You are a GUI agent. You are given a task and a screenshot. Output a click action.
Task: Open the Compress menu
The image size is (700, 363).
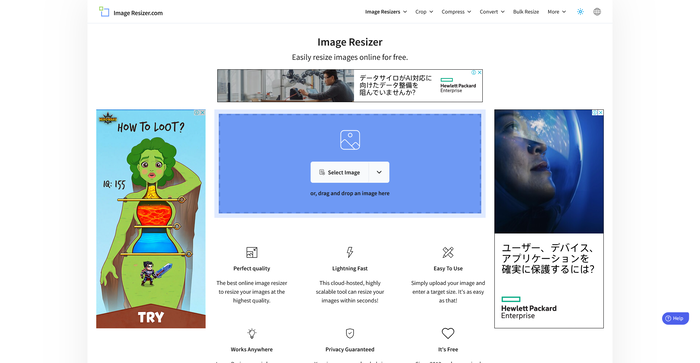tap(456, 12)
